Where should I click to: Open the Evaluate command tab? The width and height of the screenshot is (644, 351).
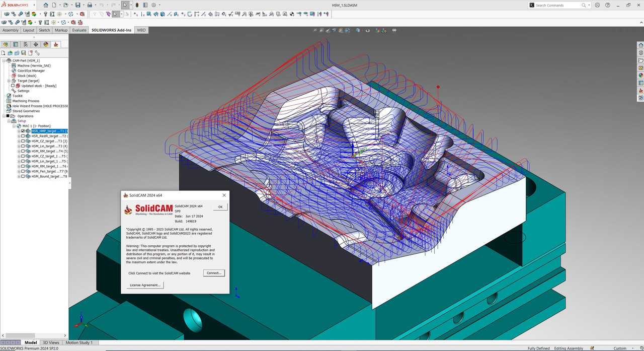tap(79, 30)
